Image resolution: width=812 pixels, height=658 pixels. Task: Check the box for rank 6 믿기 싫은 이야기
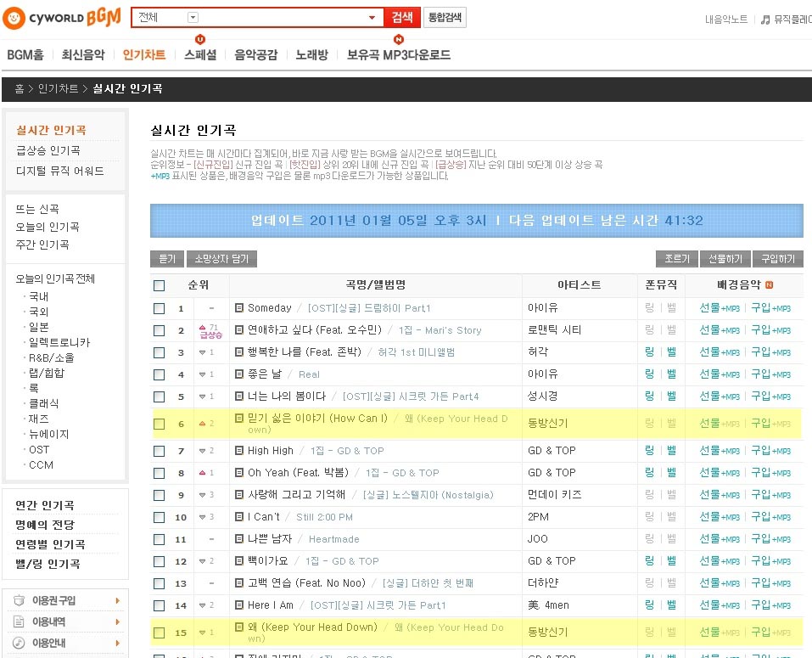[160, 424]
